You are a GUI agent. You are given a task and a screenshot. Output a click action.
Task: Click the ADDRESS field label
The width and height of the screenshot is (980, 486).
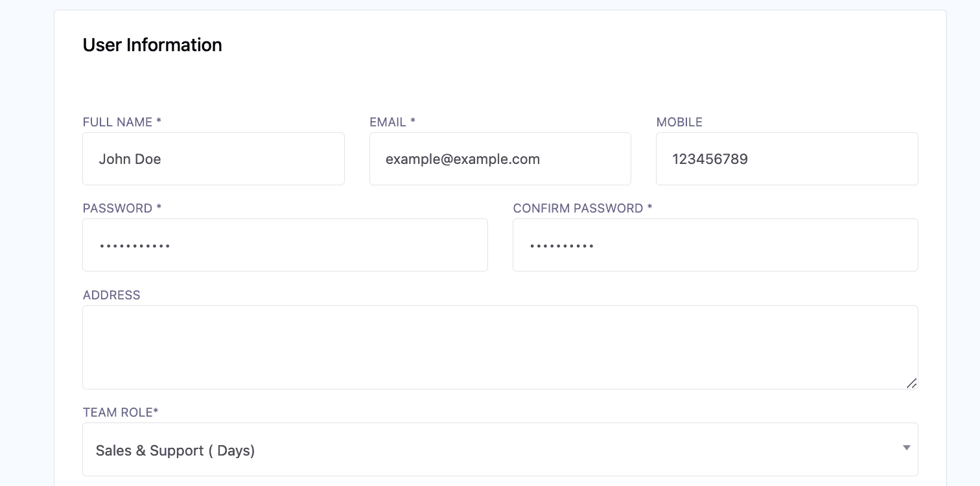[x=111, y=295]
